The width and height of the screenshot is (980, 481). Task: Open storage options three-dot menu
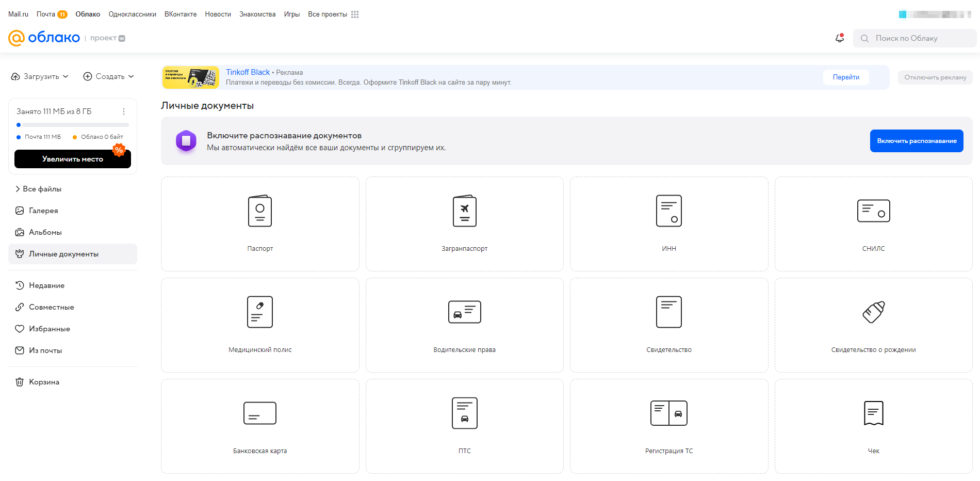coord(124,111)
